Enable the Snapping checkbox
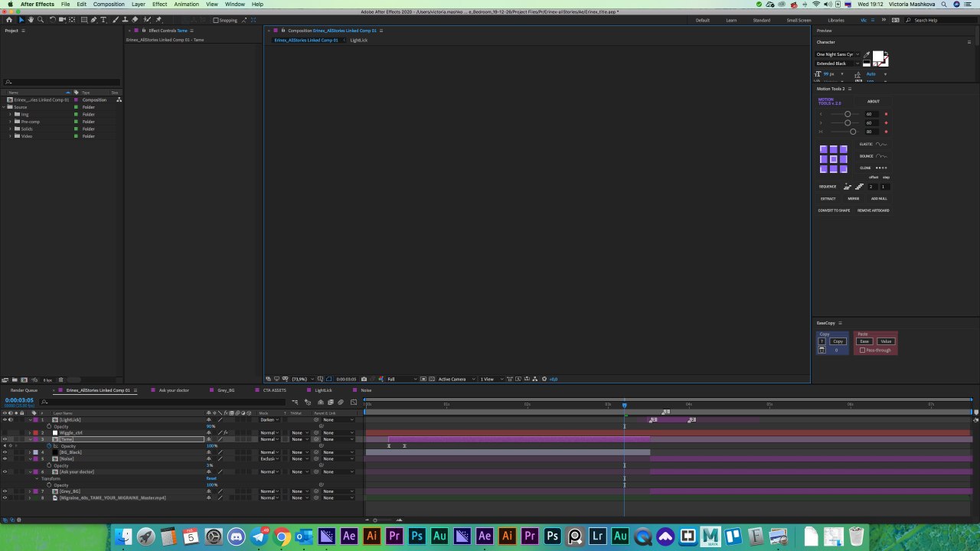The height and width of the screenshot is (551, 980). [x=216, y=20]
